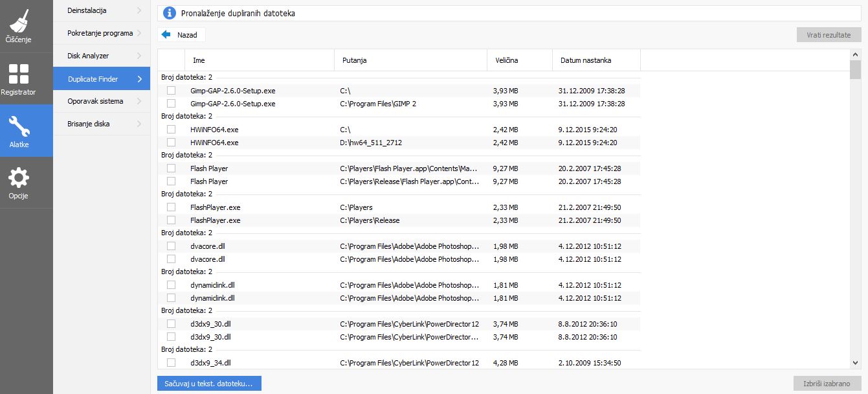Select the first dvacore.dll file name
Viewport: 868px width, 394px height.
click(208, 246)
